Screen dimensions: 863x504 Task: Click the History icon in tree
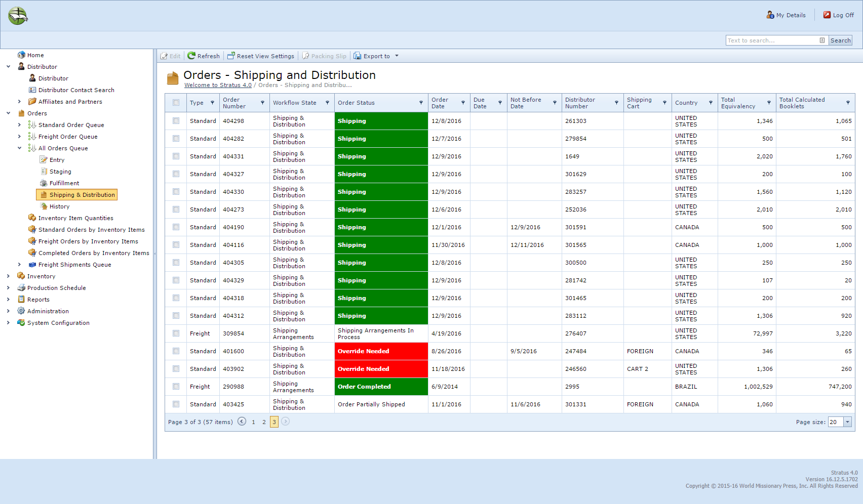point(44,206)
